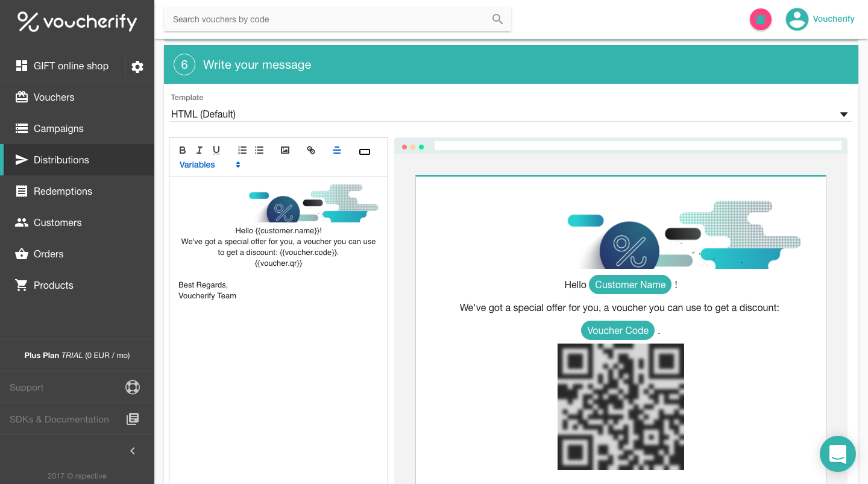Click the Support lifebuoy icon
Screen dimensions: 868x484
[133, 387]
